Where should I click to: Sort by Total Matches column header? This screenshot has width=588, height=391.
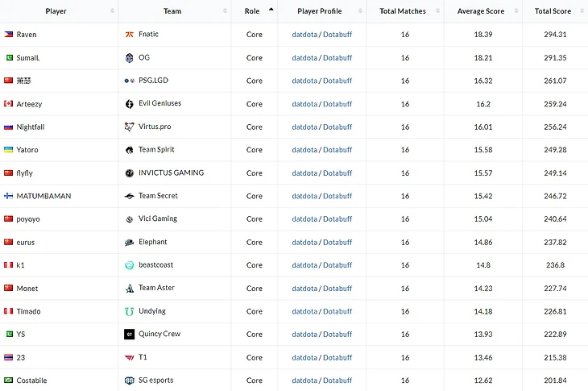click(x=402, y=11)
